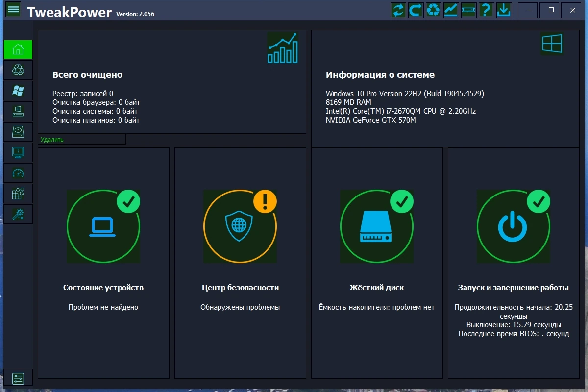Screen dimensions: 588x392
Task: Click Выключение: 15.79 секунды text
Action: coord(514,325)
